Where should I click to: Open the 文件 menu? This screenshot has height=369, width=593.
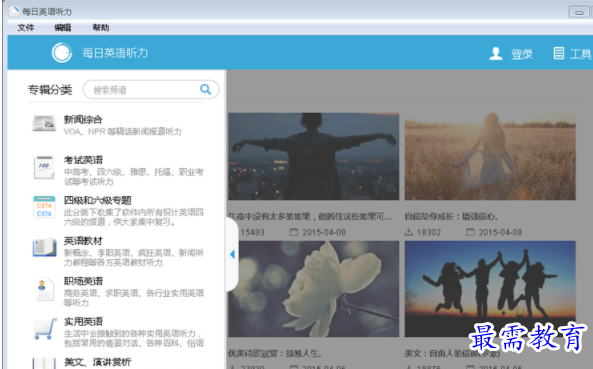coord(26,28)
